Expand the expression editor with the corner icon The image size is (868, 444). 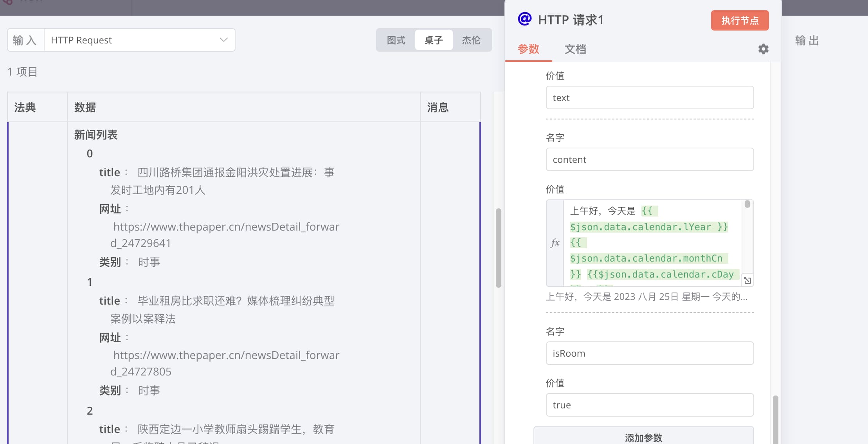point(747,280)
